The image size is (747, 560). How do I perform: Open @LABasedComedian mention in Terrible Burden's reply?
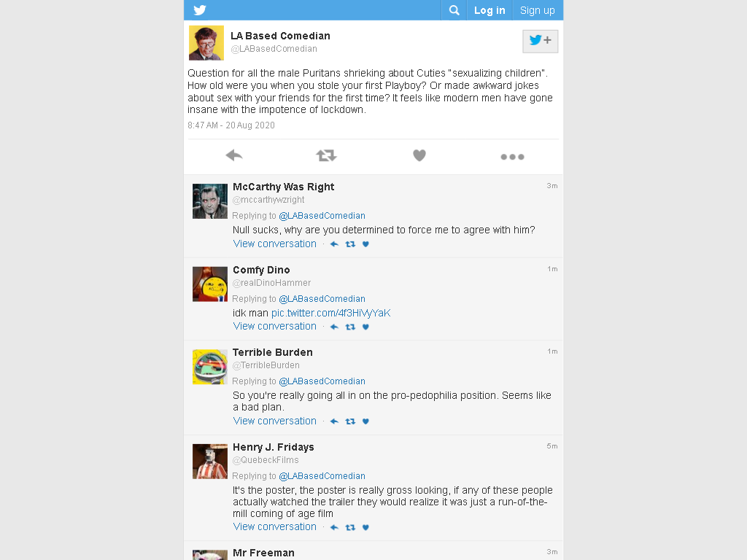[x=322, y=381]
